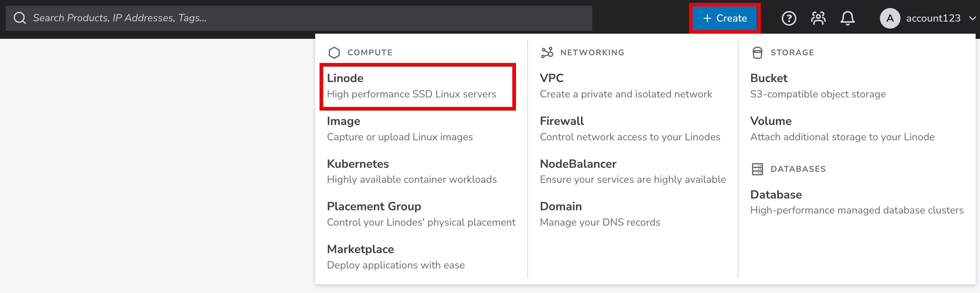Click the Networking section icon
Viewport: 980px width, 293px height.
[547, 52]
